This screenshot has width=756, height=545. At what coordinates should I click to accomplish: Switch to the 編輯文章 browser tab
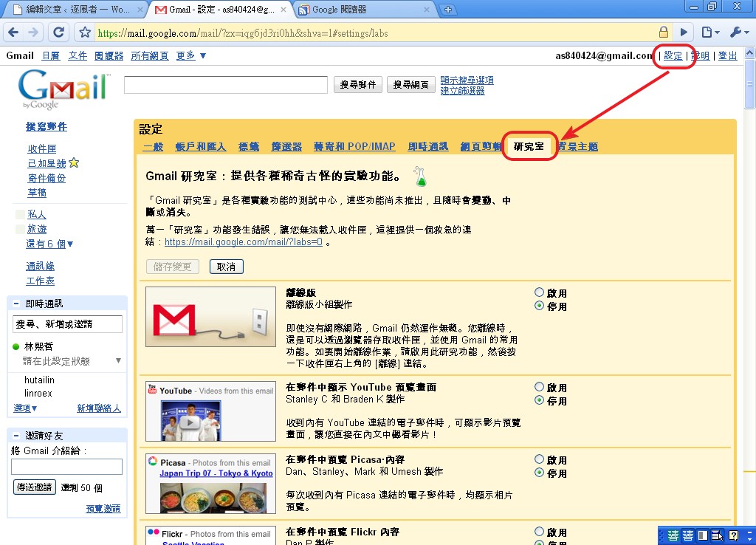pos(77,10)
